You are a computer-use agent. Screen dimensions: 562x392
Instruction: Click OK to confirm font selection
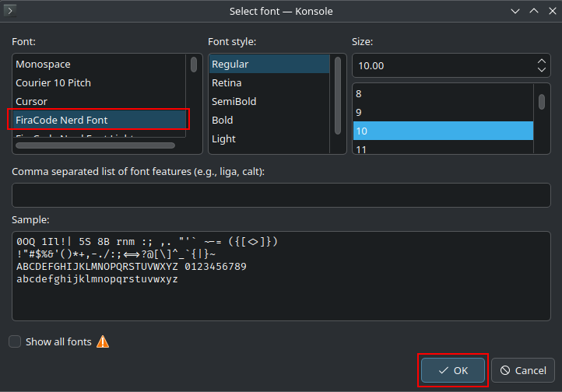453,370
